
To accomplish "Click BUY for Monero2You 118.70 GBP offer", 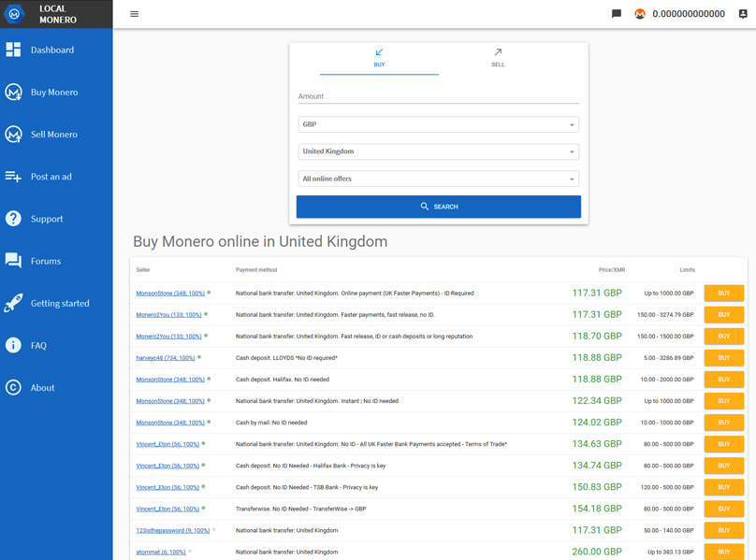I will tap(723, 336).
